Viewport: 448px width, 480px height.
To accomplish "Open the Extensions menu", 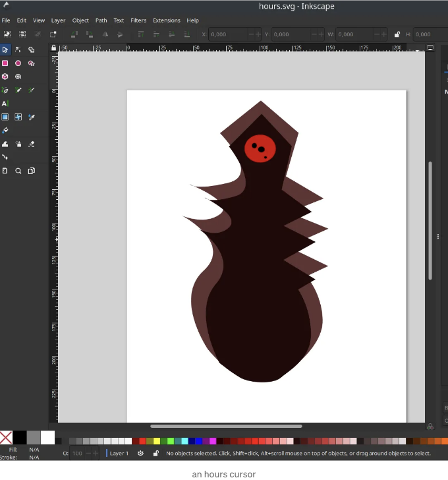I will point(167,20).
